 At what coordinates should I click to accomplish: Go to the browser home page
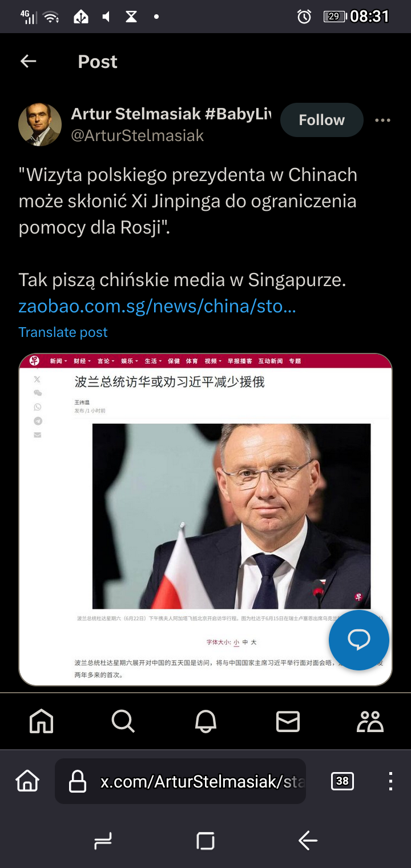(x=27, y=781)
